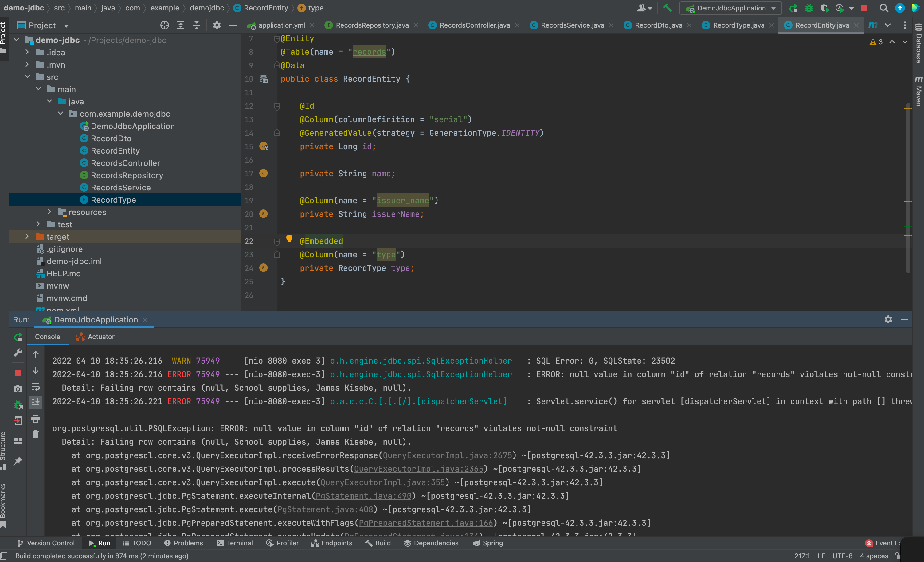Stop the application with the red square
Screen dimensions: 924x562
tap(864, 8)
